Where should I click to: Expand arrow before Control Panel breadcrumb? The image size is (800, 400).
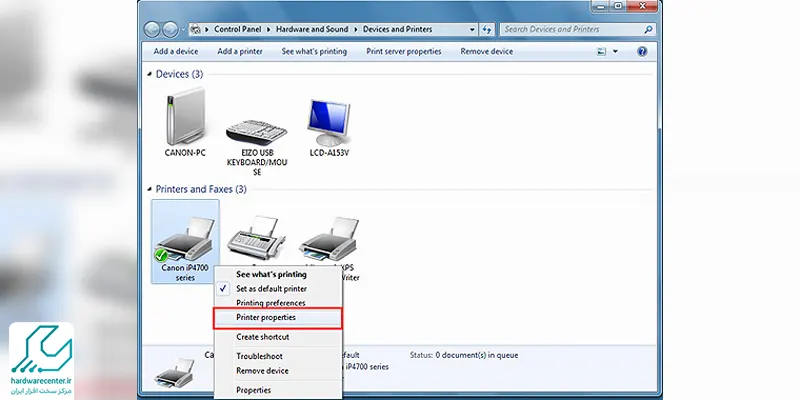point(207,30)
